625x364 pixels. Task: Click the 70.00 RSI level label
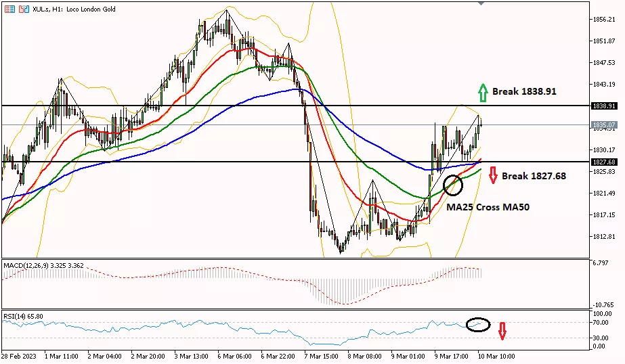click(601, 323)
